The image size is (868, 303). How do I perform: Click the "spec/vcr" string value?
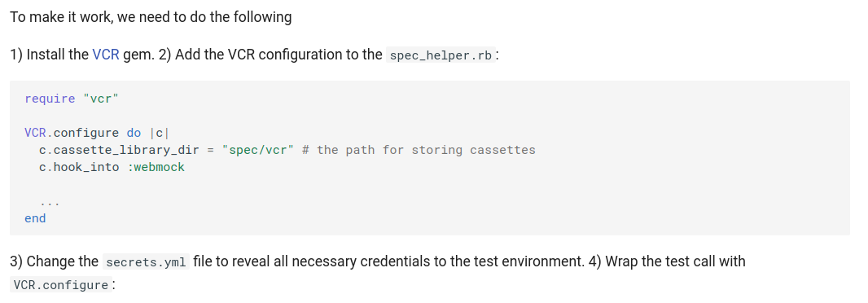258,150
